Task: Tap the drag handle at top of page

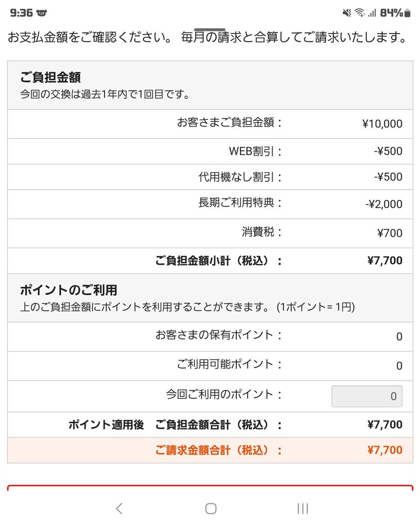Action: 209,30
